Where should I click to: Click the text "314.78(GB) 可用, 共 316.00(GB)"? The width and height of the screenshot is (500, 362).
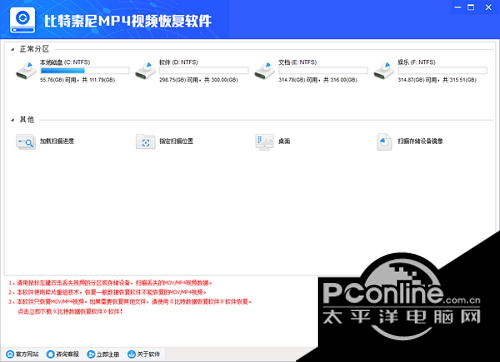point(318,80)
